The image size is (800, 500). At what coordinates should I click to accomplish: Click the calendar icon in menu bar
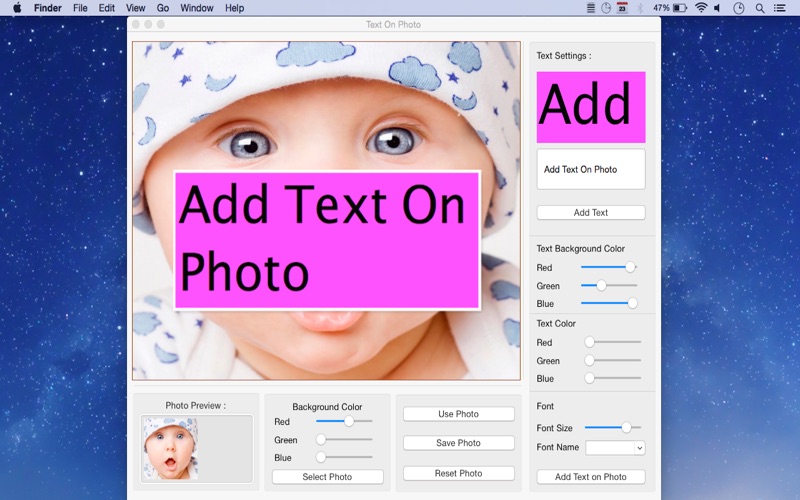(x=621, y=8)
